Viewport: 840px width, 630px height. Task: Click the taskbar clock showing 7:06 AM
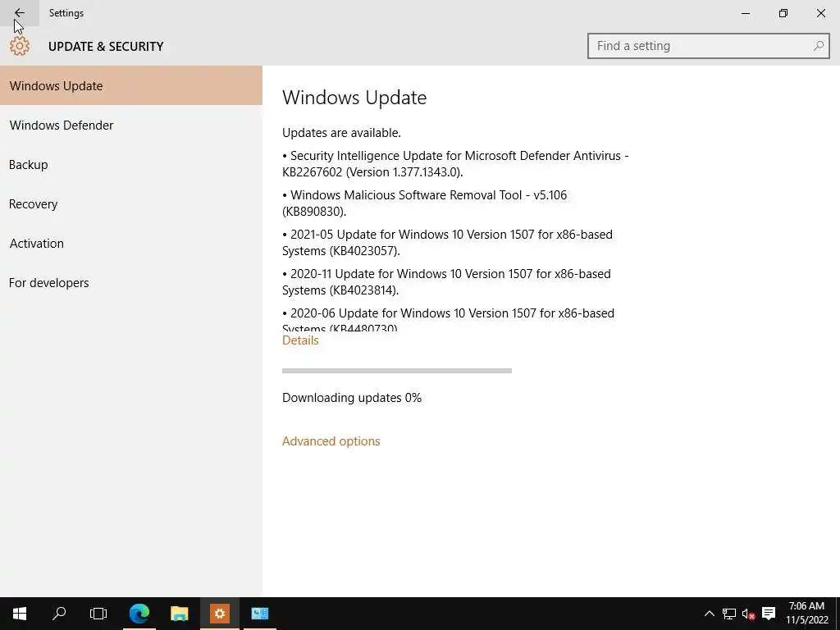[x=807, y=614]
